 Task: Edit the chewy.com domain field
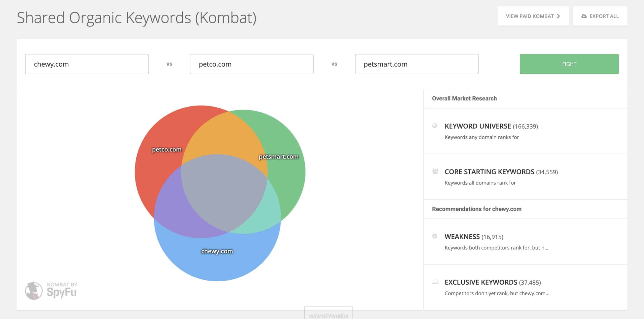coord(87,64)
